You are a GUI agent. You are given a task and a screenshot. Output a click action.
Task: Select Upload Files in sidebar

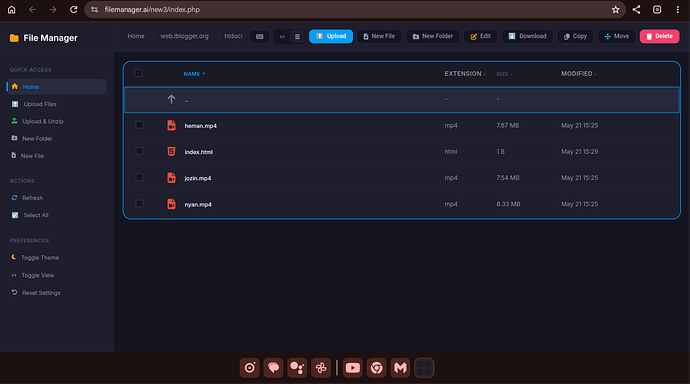[40, 104]
